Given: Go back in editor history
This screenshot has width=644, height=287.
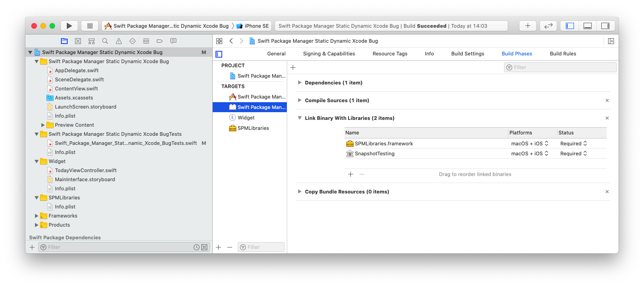Looking at the screenshot, I should (x=231, y=41).
